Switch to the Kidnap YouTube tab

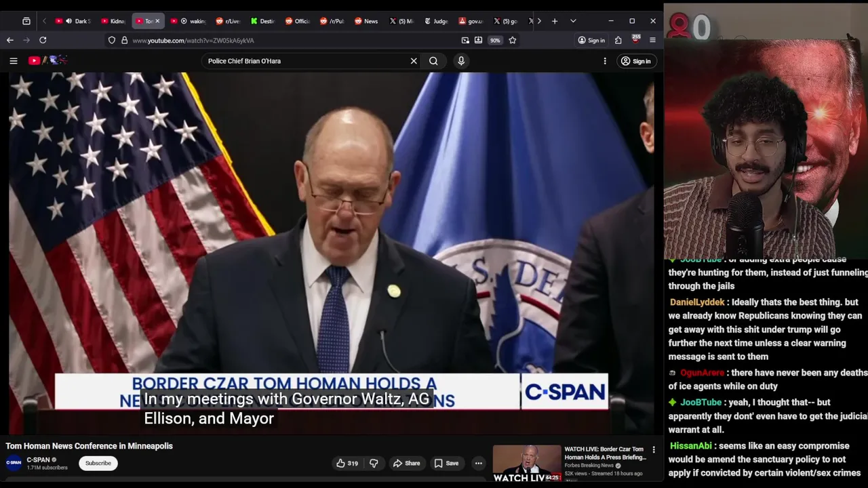coord(114,21)
